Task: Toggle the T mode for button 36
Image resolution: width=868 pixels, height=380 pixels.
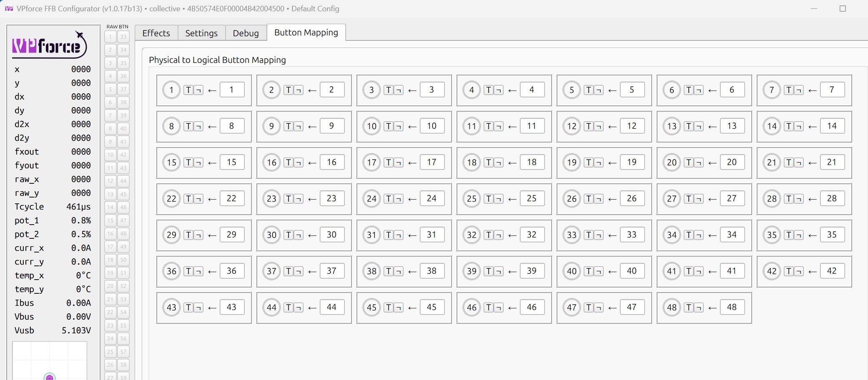Action: pos(189,271)
